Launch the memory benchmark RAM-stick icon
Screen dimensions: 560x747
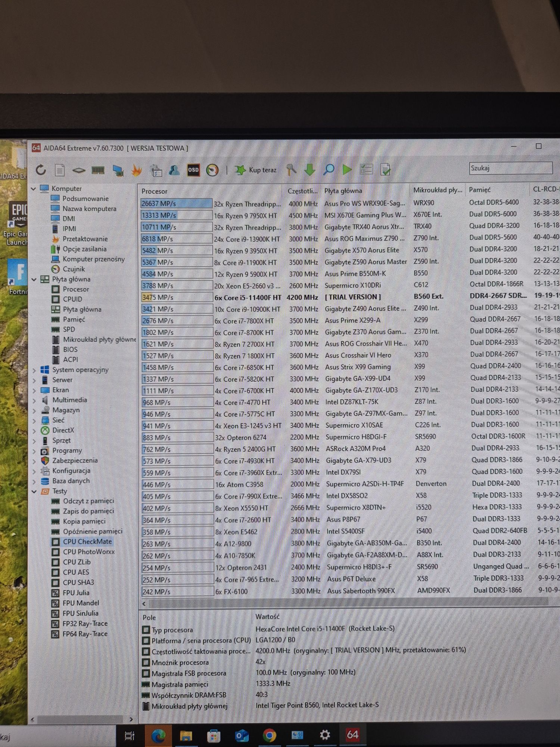tap(98, 170)
